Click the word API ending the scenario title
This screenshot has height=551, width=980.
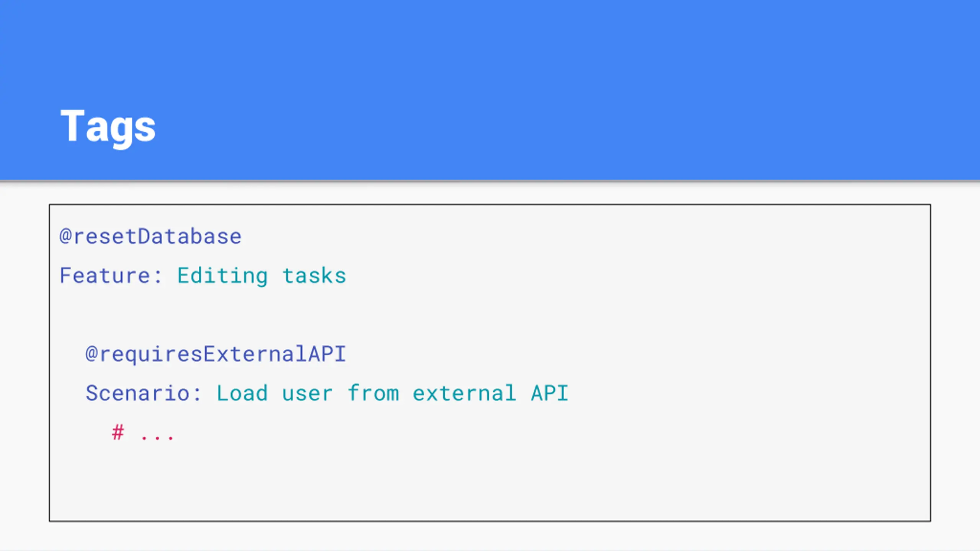(x=550, y=393)
